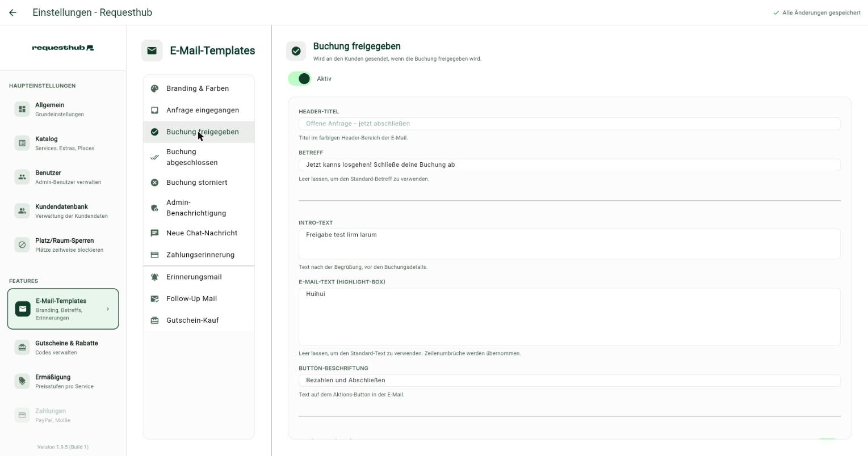Click the Allgemein grid icon

tap(22, 109)
